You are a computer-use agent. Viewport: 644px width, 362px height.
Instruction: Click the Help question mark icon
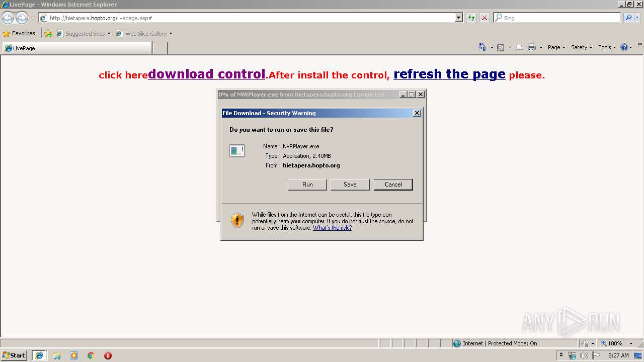point(624,47)
